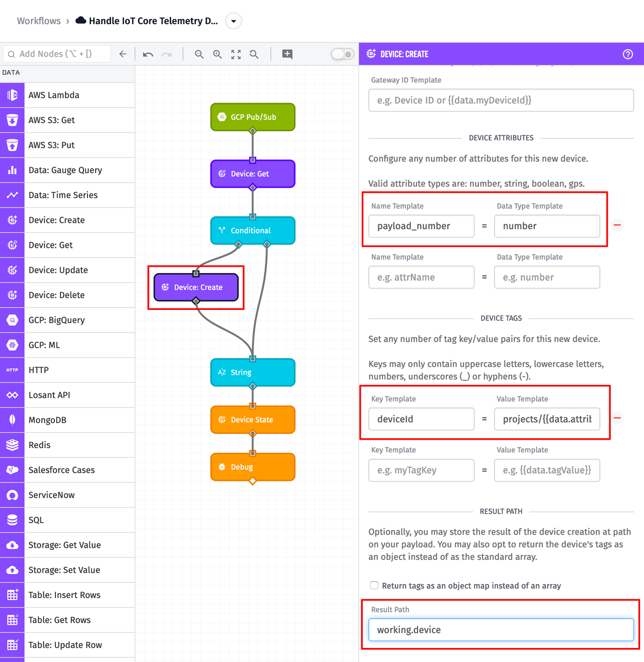Remove the payload_number attribute with the minus button

click(617, 225)
